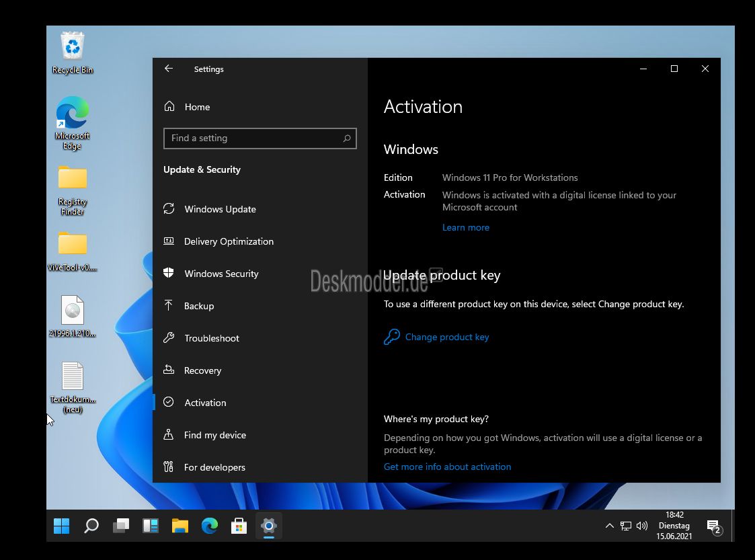
Task: Open the Widgets panel from the taskbar
Action: (x=150, y=526)
